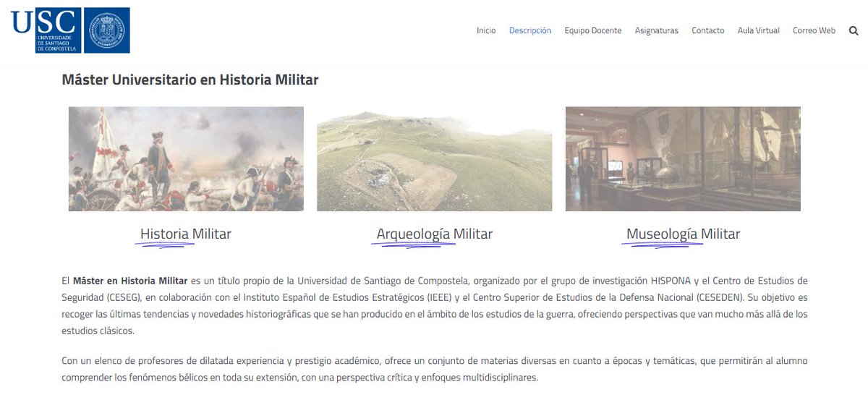Click the Museología Militar heading link
Image resolution: width=868 pixels, height=408 pixels.
[x=684, y=234]
